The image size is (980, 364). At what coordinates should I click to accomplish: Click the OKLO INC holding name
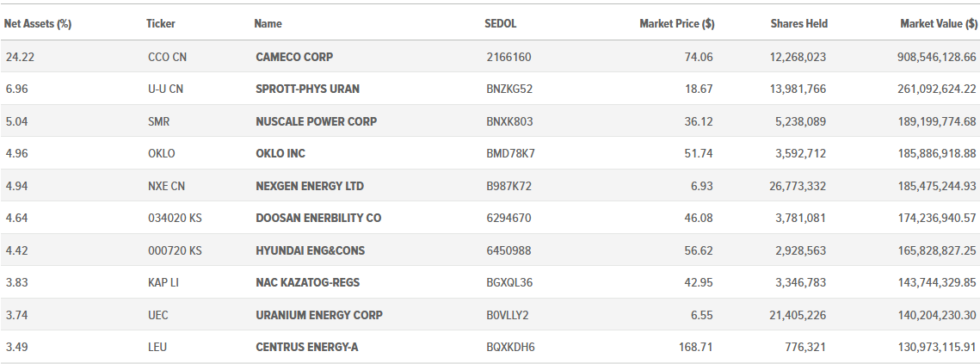click(280, 153)
